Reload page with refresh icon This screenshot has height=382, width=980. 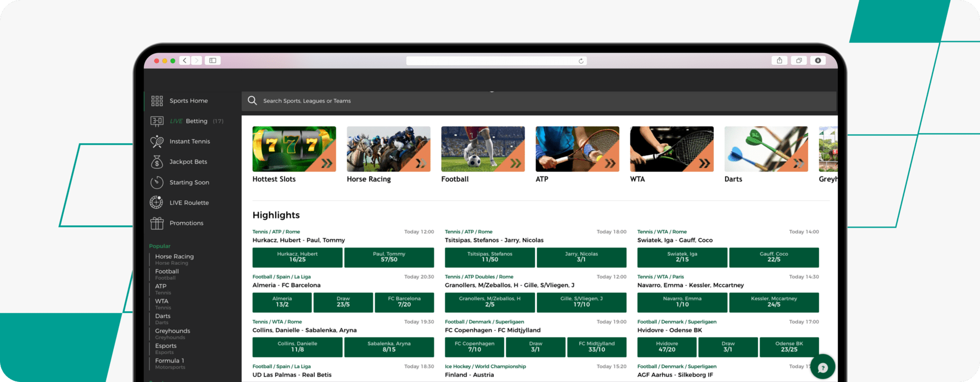[581, 61]
